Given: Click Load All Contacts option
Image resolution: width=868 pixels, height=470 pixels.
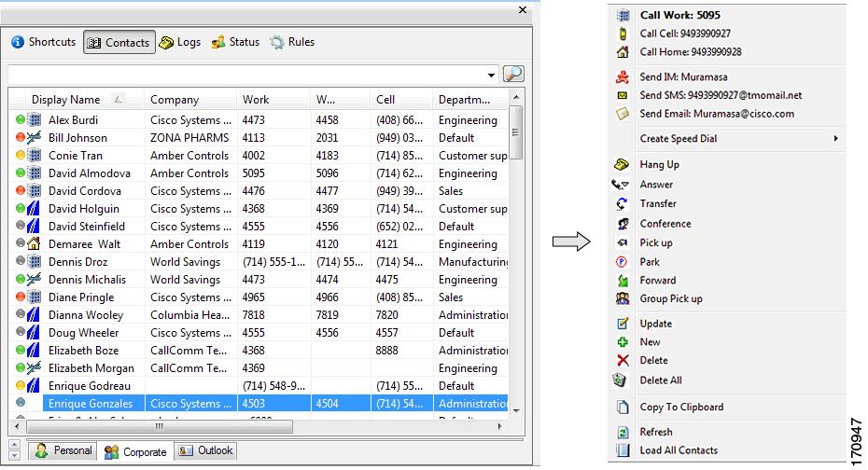Looking at the screenshot, I should click(679, 450).
